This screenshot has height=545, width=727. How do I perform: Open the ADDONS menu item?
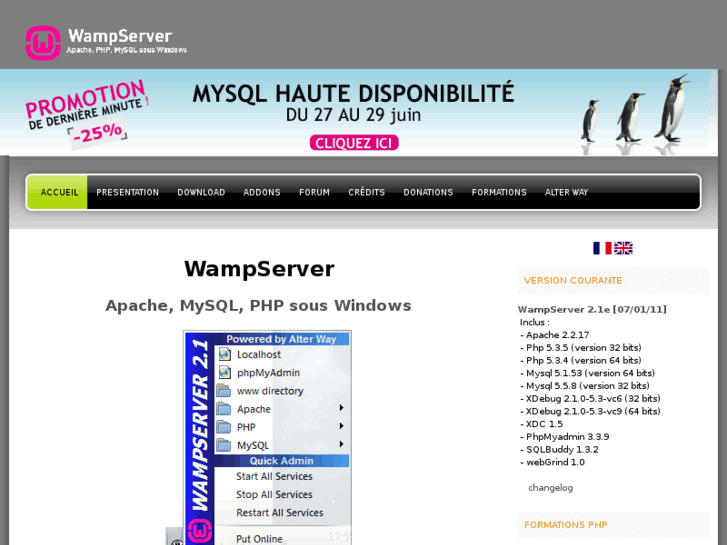tap(262, 192)
